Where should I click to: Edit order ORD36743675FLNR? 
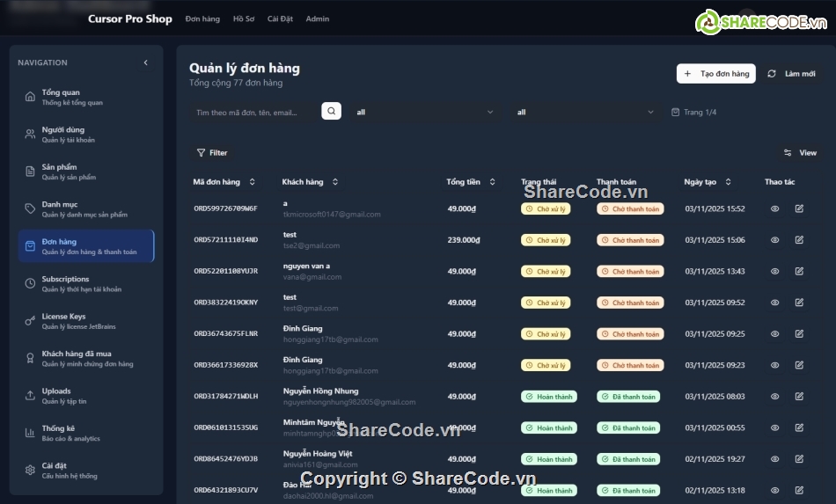pos(799,334)
